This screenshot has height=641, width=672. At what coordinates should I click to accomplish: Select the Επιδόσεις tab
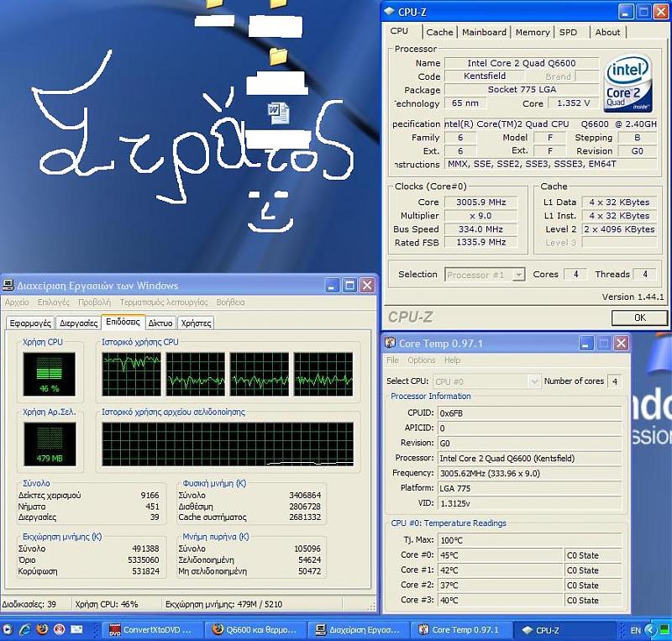pyautogui.click(x=123, y=322)
